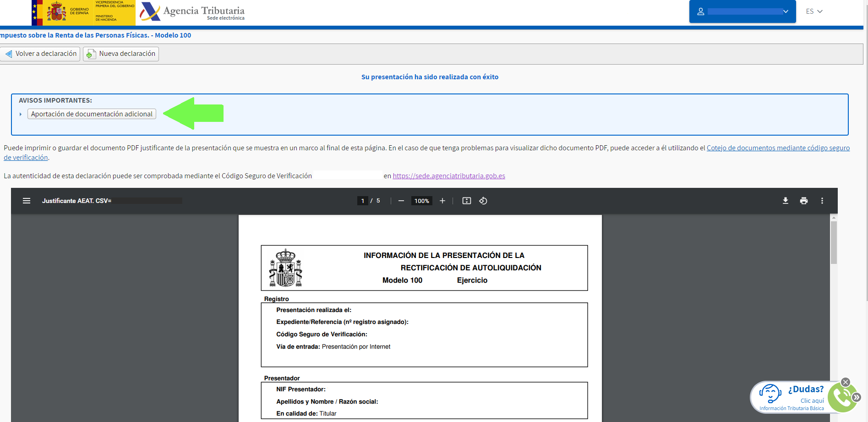Open Aportación de documentación adicional
This screenshot has width=868, height=422.
coord(92,113)
